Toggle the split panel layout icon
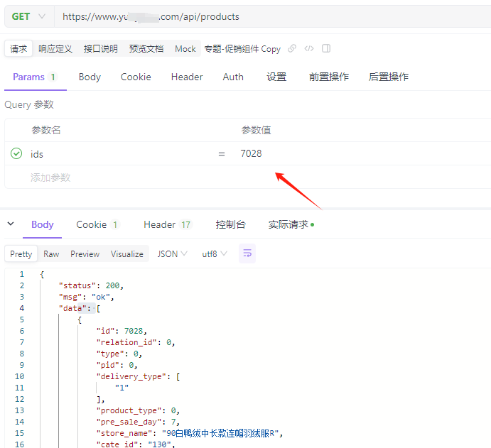This screenshot has height=448, width=491. coord(326,48)
